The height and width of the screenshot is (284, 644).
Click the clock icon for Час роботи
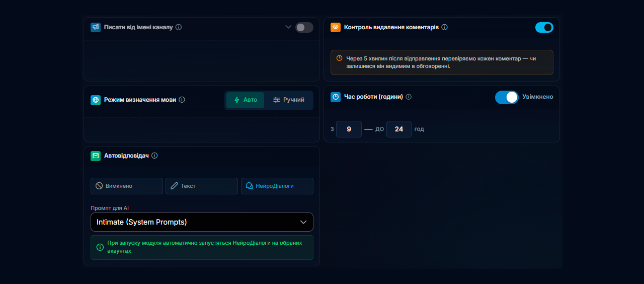click(336, 97)
